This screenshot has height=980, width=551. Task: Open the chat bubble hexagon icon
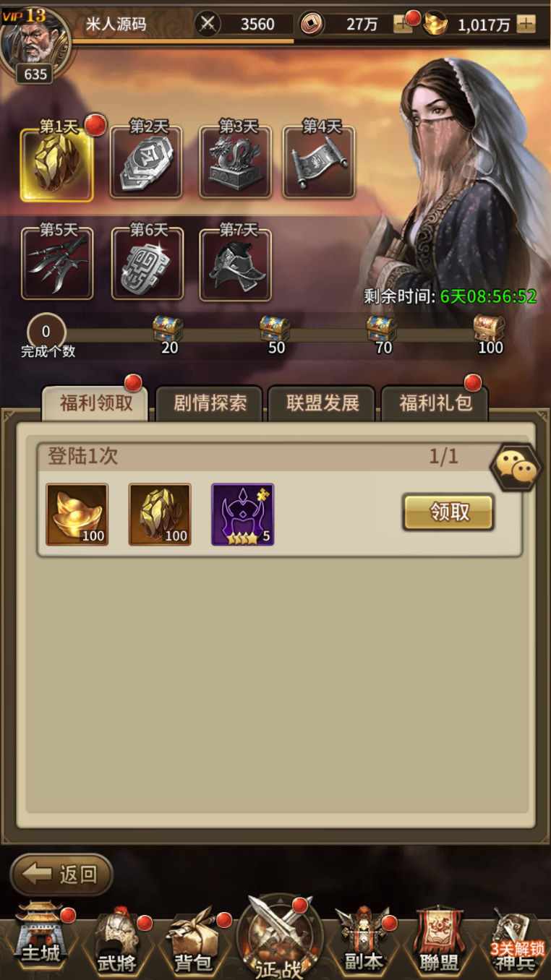[516, 469]
